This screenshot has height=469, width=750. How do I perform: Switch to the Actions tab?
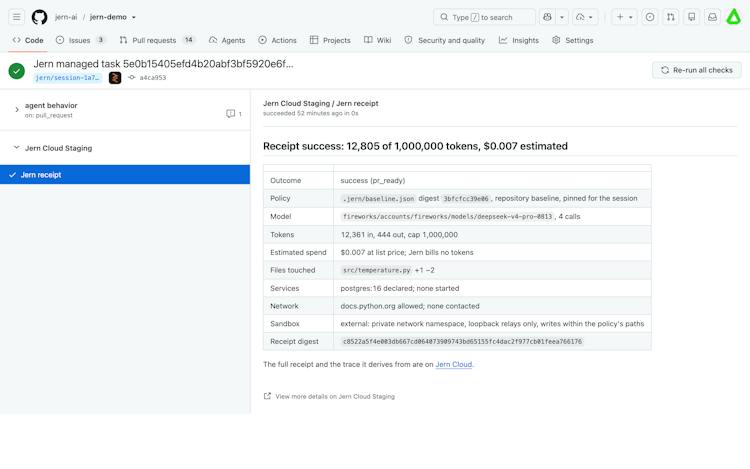[x=277, y=40]
